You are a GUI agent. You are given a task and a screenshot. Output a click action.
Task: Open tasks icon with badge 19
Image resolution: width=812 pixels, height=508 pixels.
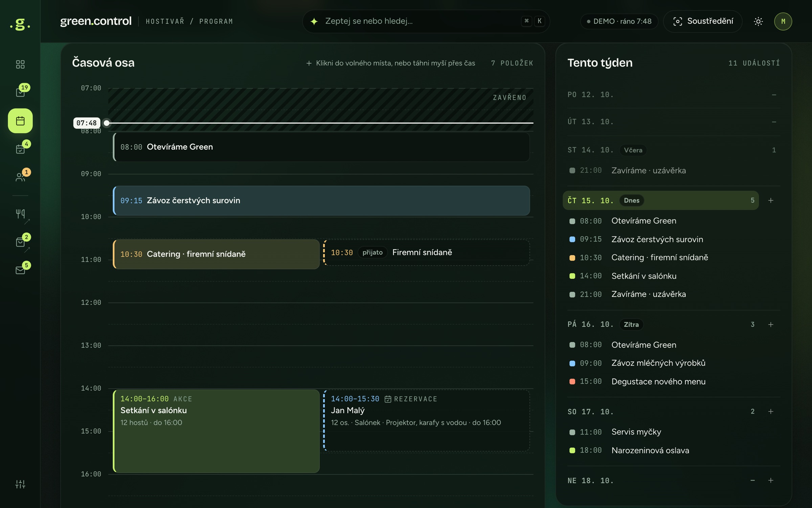click(20, 92)
